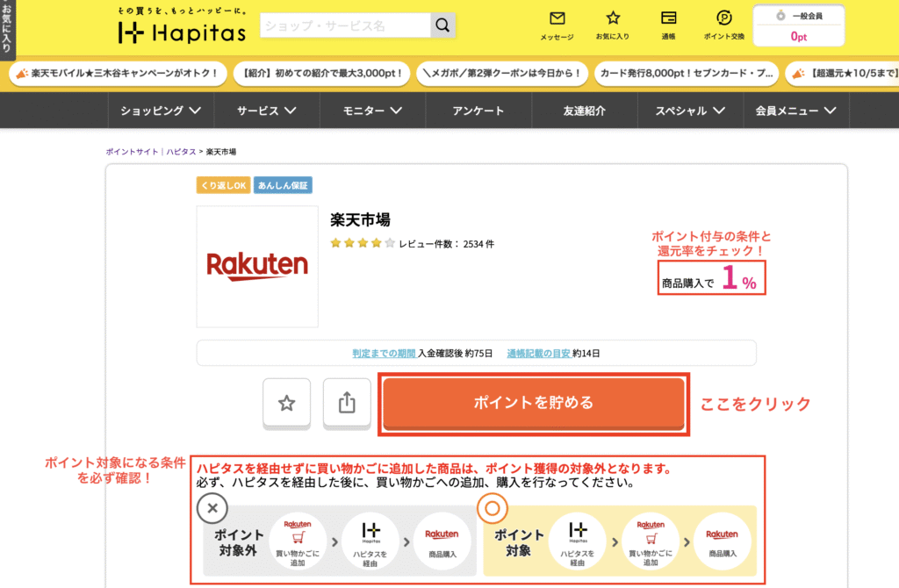The width and height of the screenshot is (899, 588).
Task: Expand the スペシャル dropdown menu
Action: coord(689,111)
